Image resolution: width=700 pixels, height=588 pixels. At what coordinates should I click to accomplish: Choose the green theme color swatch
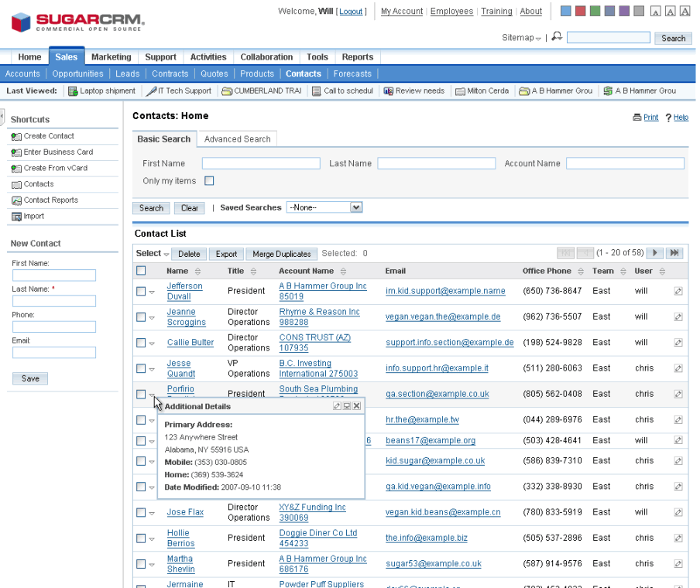595,11
